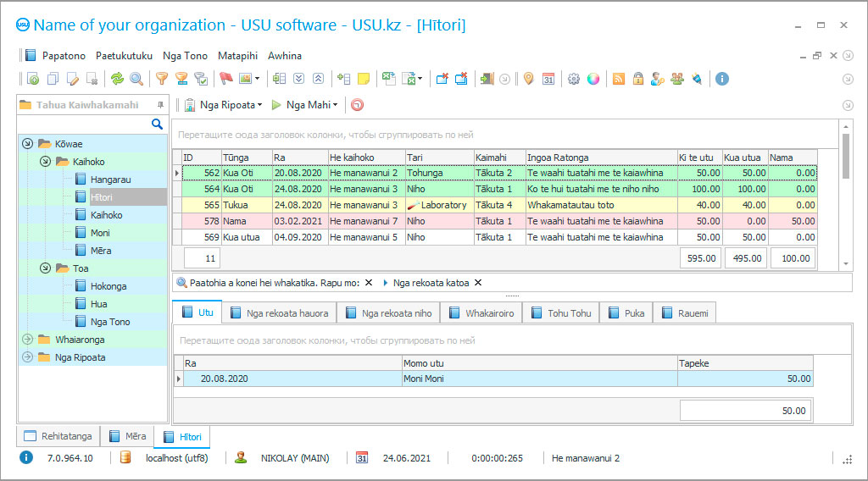The height and width of the screenshot is (481, 868).
Task: Click the rainbow color wheel icon
Action: (593, 79)
